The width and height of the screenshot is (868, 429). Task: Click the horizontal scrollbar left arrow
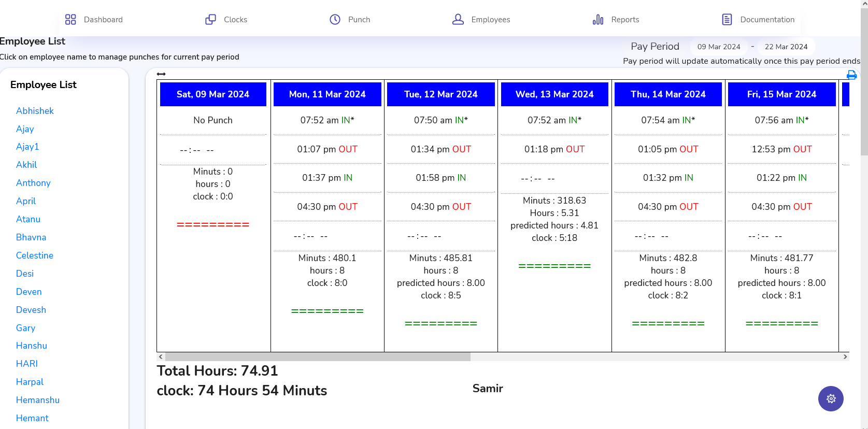coord(161,356)
